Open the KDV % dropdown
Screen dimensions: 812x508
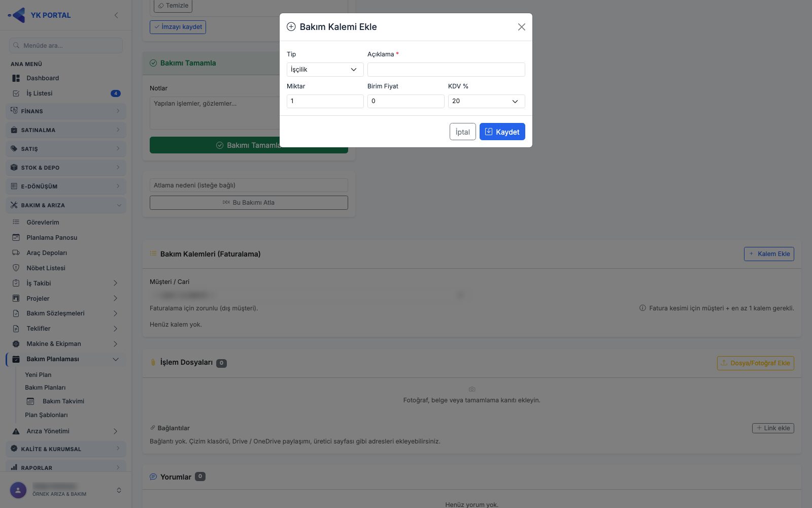(x=486, y=101)
